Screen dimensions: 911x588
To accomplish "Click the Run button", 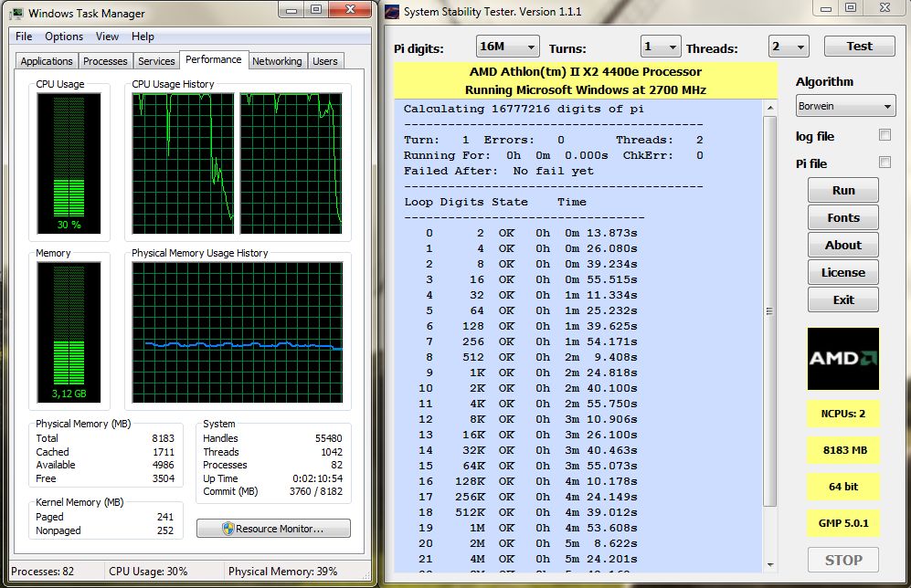I will pyautogui.click(x=843, y=191).
